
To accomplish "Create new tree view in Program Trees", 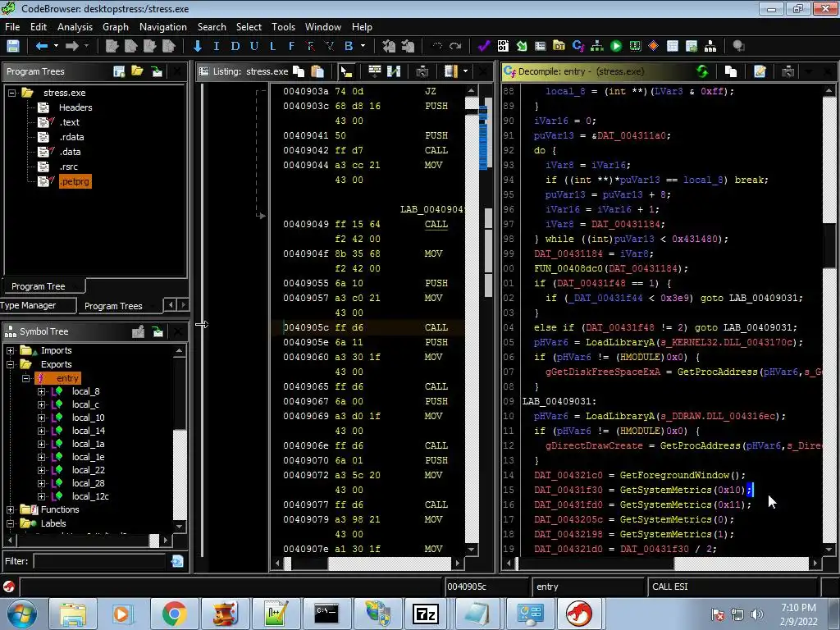I will [x=119, y=71].
